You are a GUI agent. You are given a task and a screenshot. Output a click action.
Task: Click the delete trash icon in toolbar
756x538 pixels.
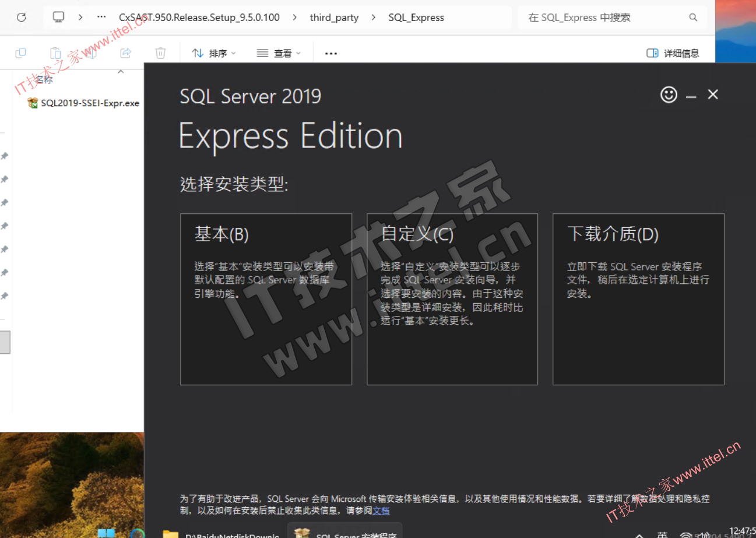click(160, 53)
